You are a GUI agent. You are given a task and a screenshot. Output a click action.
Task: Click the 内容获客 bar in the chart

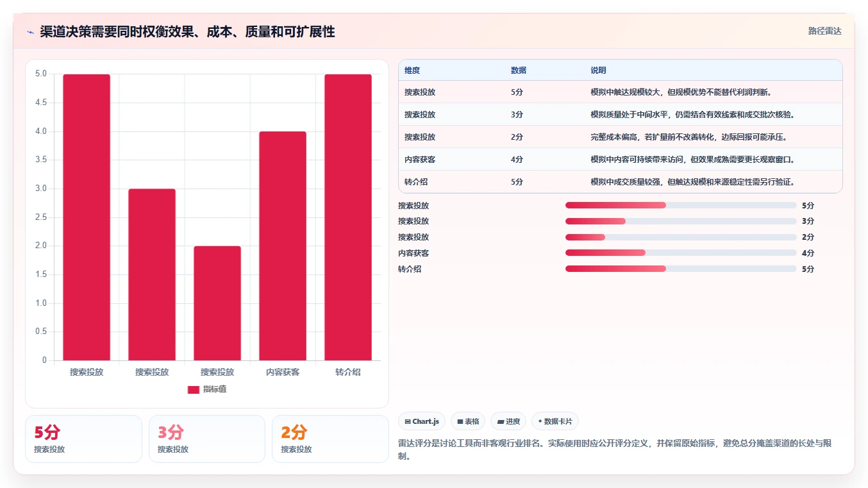283,246
